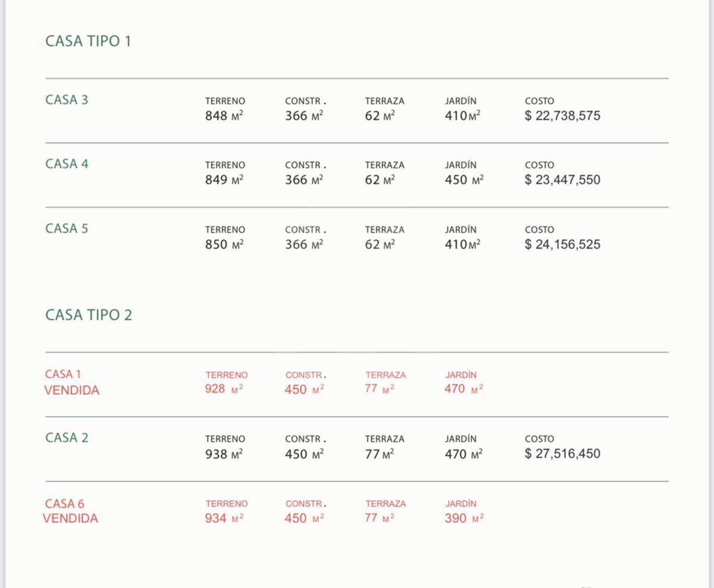The width and height of the screenshot is (714, 588).
Task: Click the 848 m² terreno value
Action: (x=224, y=116)
